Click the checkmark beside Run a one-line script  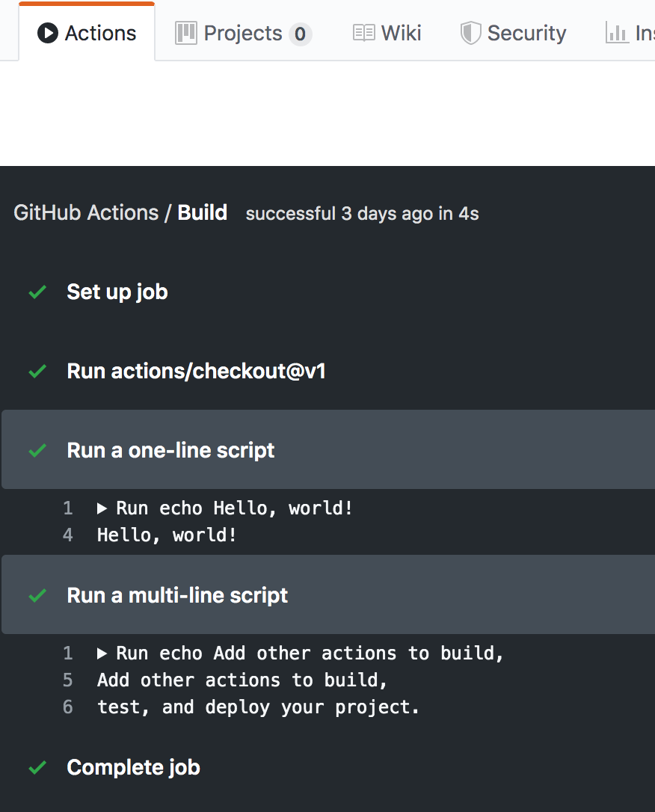coord(38,451)
